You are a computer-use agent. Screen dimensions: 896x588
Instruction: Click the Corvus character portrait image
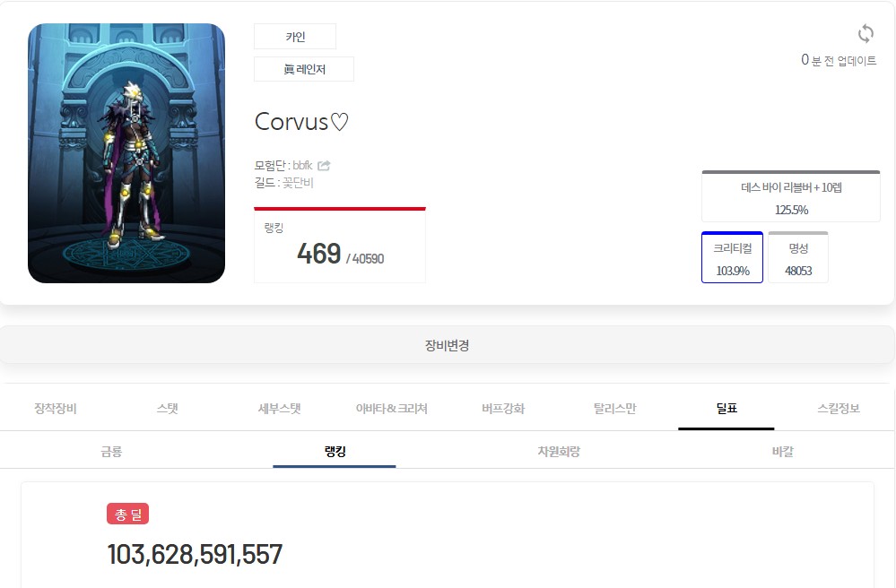tap(126, 153)
